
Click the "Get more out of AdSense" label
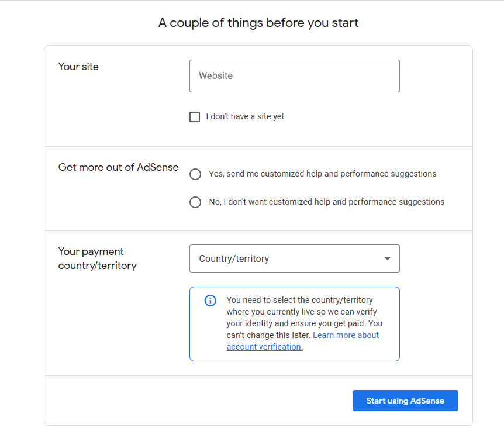click(118, 167)
